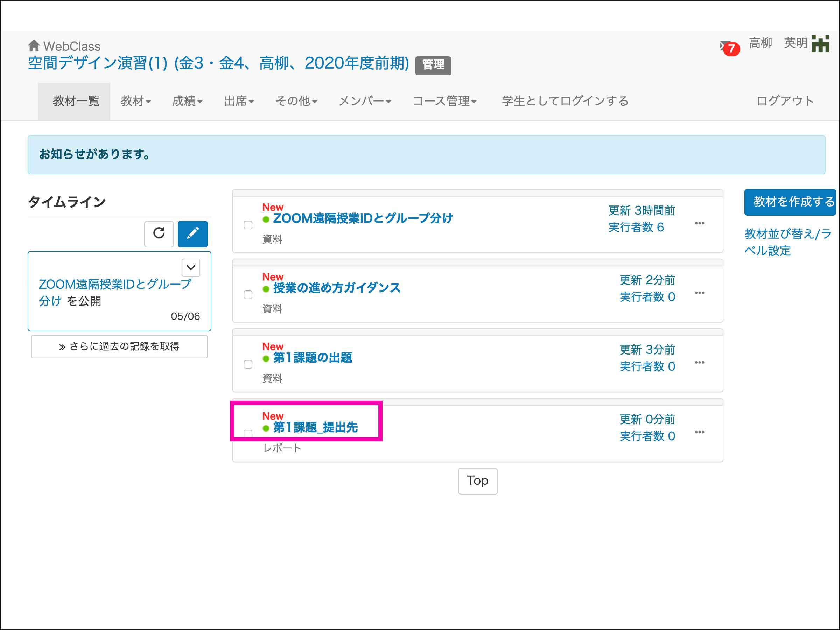Image resolution: width=840 pixels, height=630 pixels.
Task: Click the WebClass home icon
Action: point(34,45)
